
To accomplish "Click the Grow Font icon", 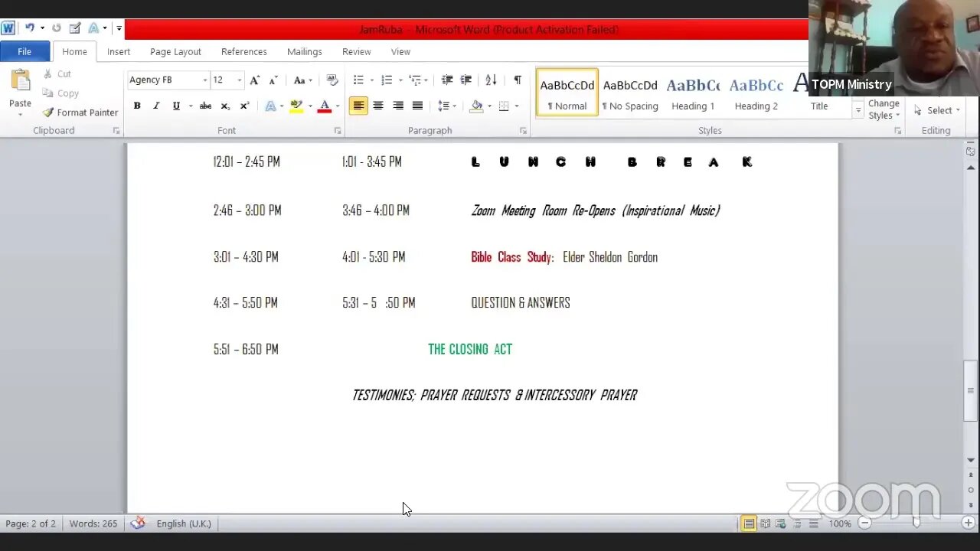I will 254,80.
